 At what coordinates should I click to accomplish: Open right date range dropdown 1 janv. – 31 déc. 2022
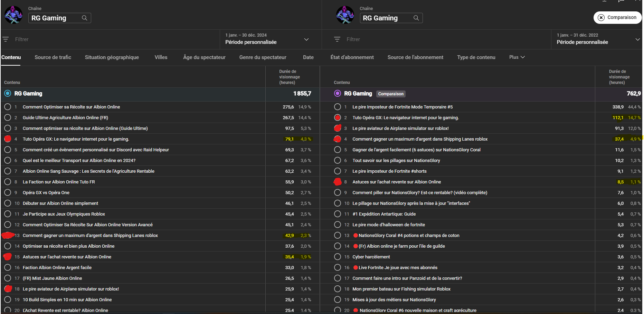coord(598,39)
